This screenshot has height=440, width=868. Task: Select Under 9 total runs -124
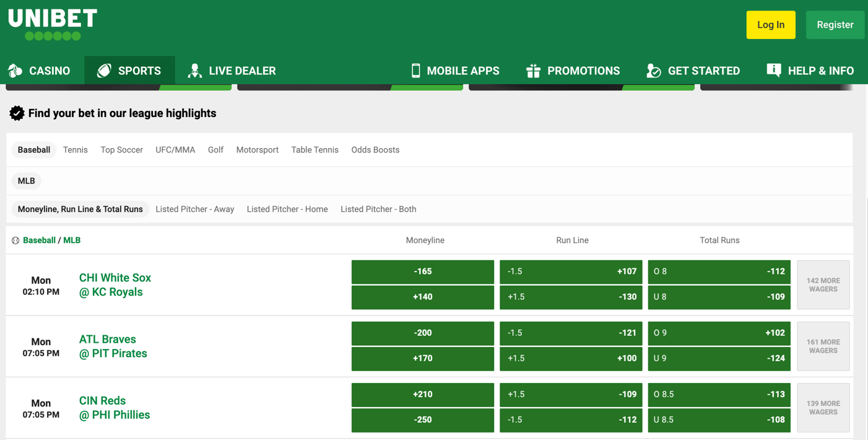click(719, 359)
